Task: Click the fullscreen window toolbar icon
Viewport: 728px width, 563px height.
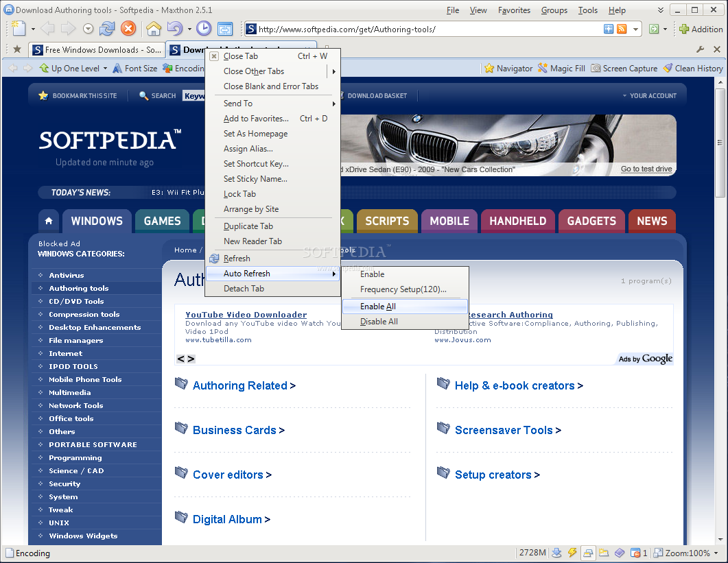Action: (x=225, y=29)
